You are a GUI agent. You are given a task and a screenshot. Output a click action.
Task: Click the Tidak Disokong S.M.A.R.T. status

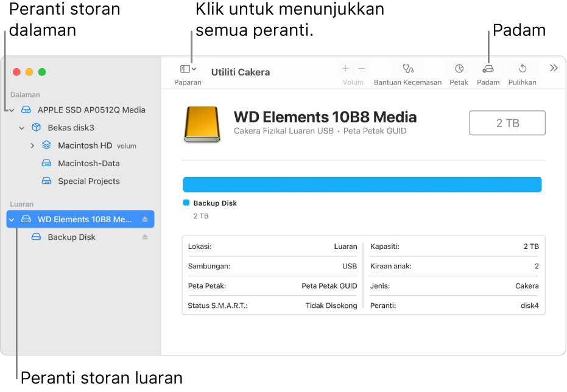tap(331, 306)
